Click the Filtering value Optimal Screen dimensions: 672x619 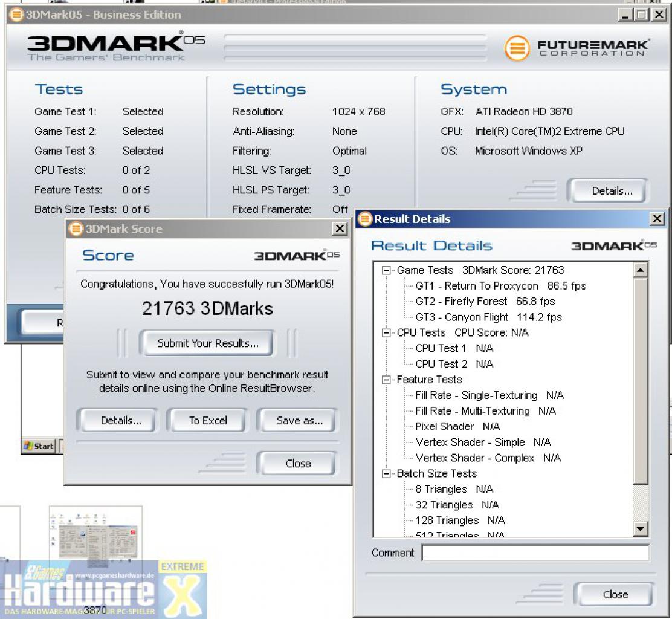[349, 151]
